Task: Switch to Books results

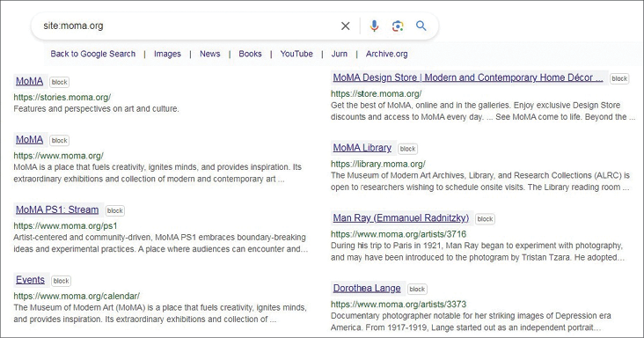Action: pyautogui.click(x=250, y=54)
